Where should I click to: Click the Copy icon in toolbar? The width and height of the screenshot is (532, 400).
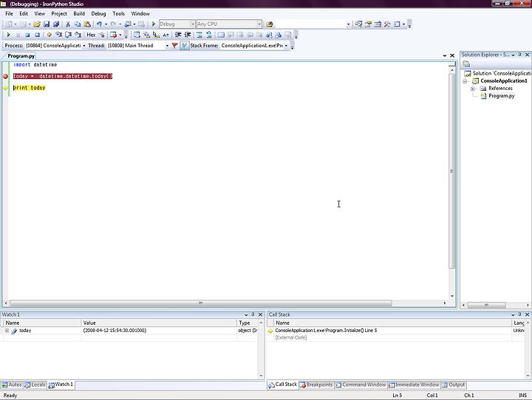(x=78, y=24)
